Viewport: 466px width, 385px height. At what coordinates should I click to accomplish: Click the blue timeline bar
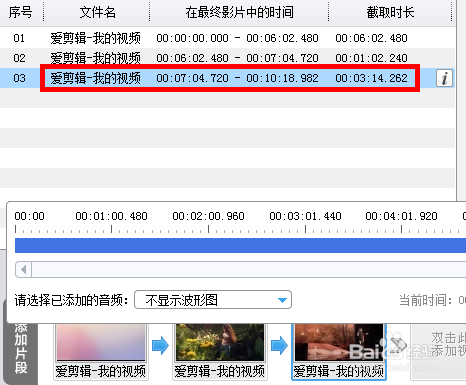[240, 245]
